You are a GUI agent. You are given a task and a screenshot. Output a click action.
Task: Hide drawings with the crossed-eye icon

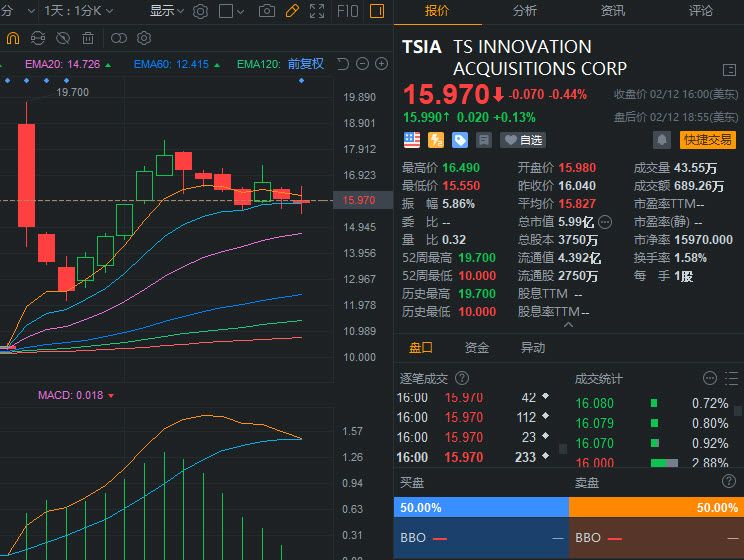pos(63,38)
